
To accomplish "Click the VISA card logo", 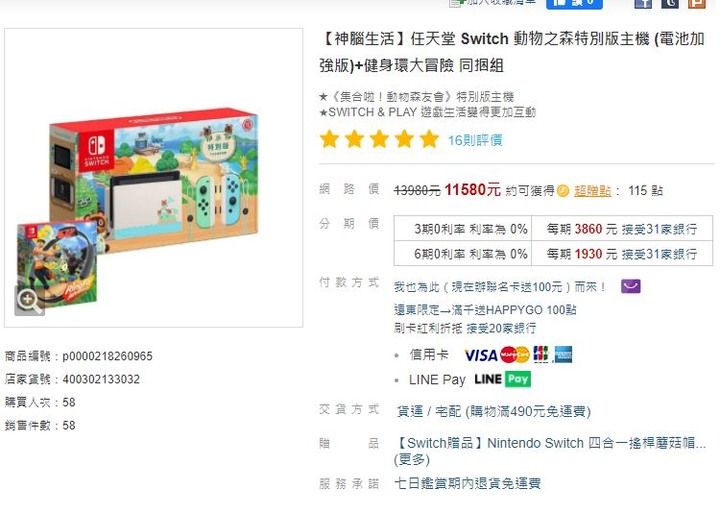I will click(x=481, y=355).
